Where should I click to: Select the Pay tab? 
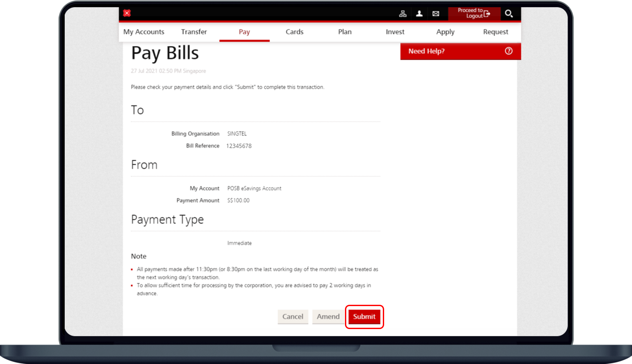244,32
